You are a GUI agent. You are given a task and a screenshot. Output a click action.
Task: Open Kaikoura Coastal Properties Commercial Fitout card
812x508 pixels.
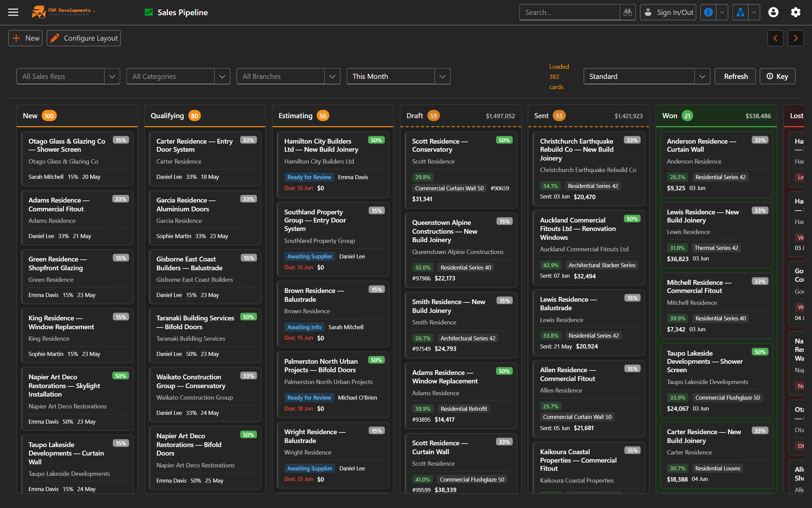tap(588, 467)
